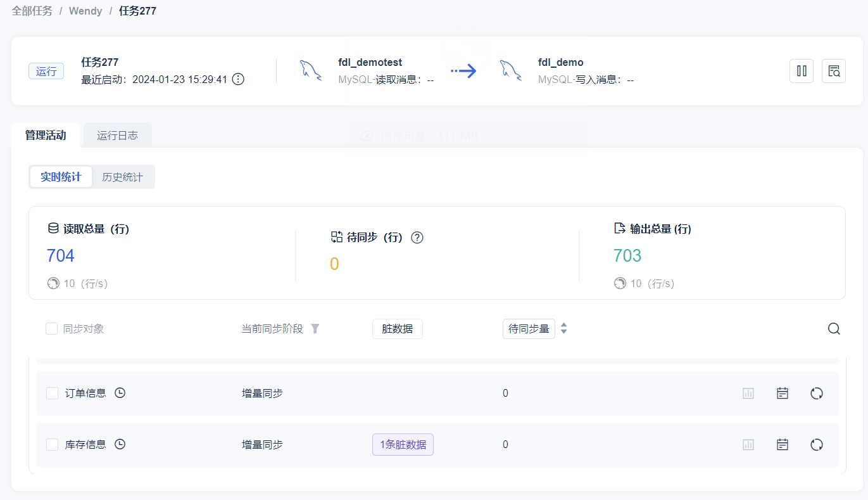
Task: Click 增量同步 in the 订单信息 row
Action: click(x=262, y=394)
